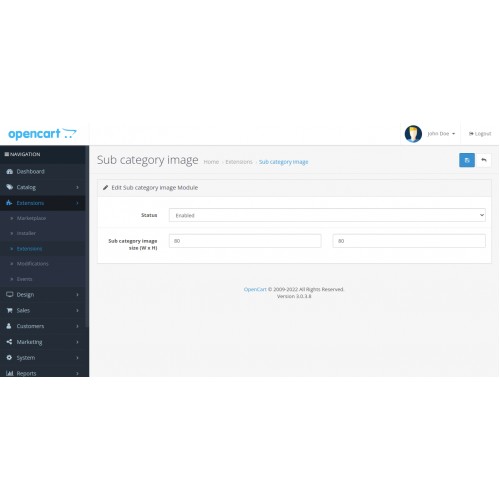Open the Dashboard menu item
Image resolution: width=500 pixels, height=500 pixels.
coord(43,171)
